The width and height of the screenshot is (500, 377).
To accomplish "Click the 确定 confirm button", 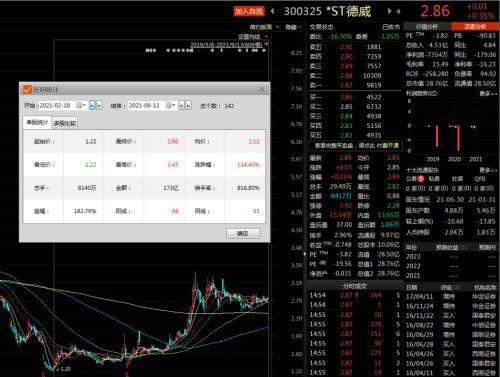I will tap(243, 233).
